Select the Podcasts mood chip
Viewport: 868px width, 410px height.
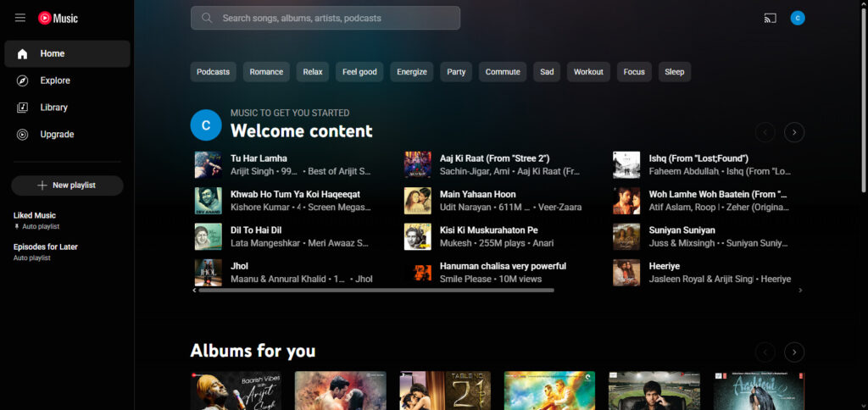coord(213,72)
